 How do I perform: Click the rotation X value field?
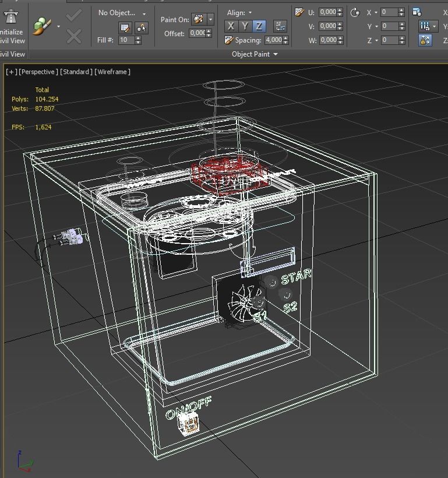pyautogui.click(x=389, y=12)
